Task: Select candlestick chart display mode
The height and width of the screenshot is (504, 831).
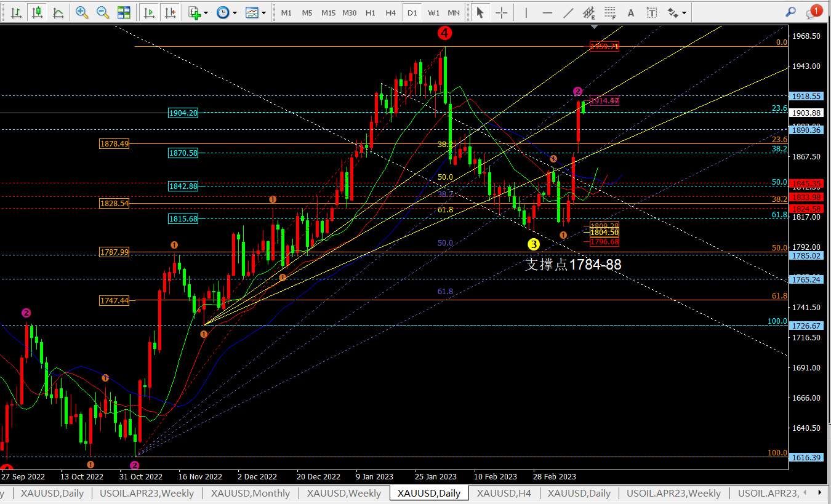Action: click(x=38, y=12)
